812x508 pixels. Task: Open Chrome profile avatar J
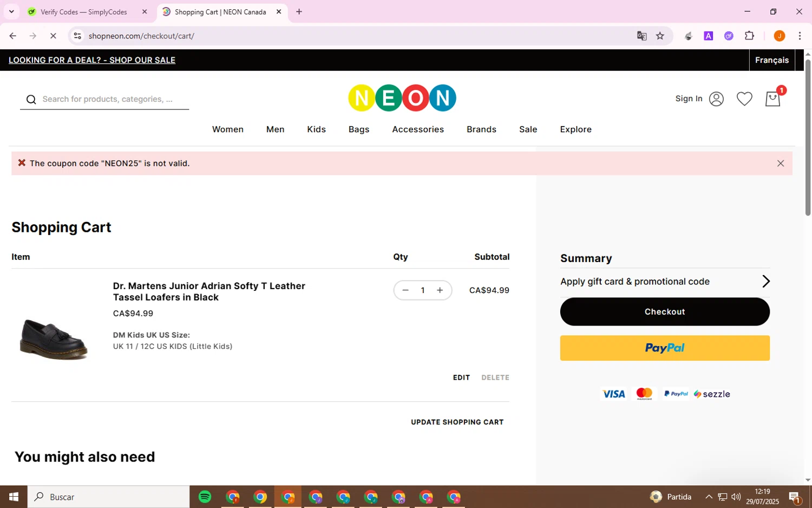coord(780,36)
